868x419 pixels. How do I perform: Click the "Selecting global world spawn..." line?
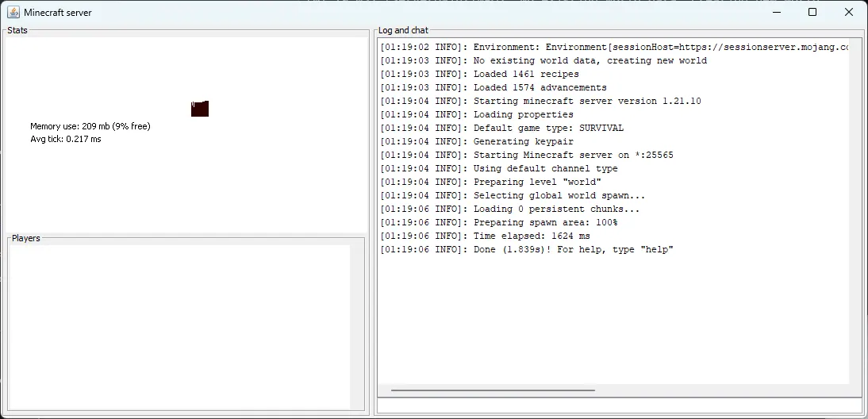(x=513, y=195)
